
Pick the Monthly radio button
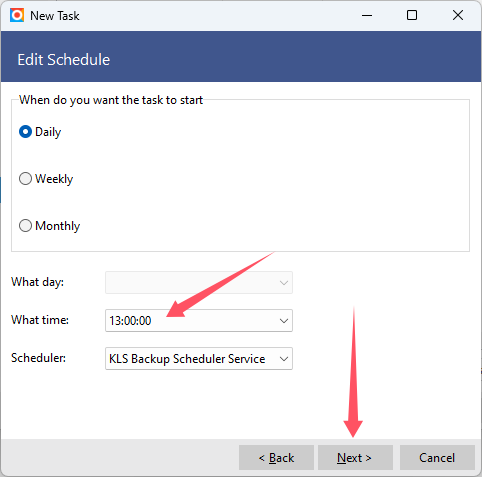(x=49, y=226)
